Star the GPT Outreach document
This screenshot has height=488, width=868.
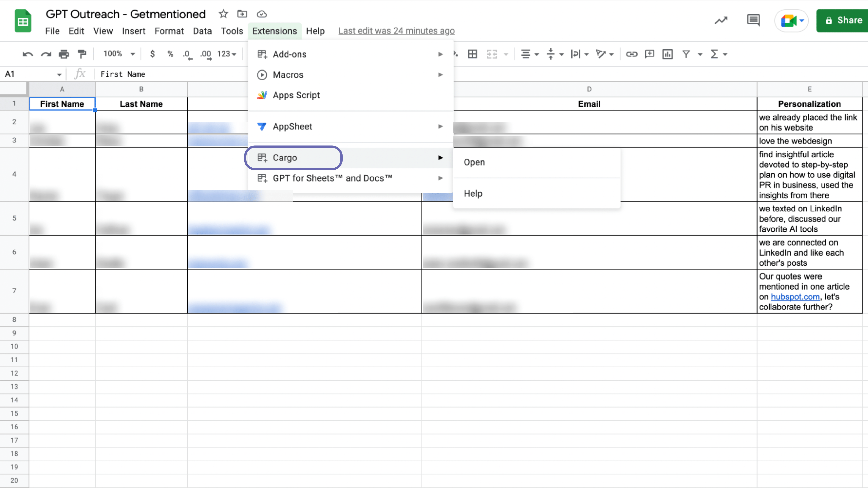223,14
